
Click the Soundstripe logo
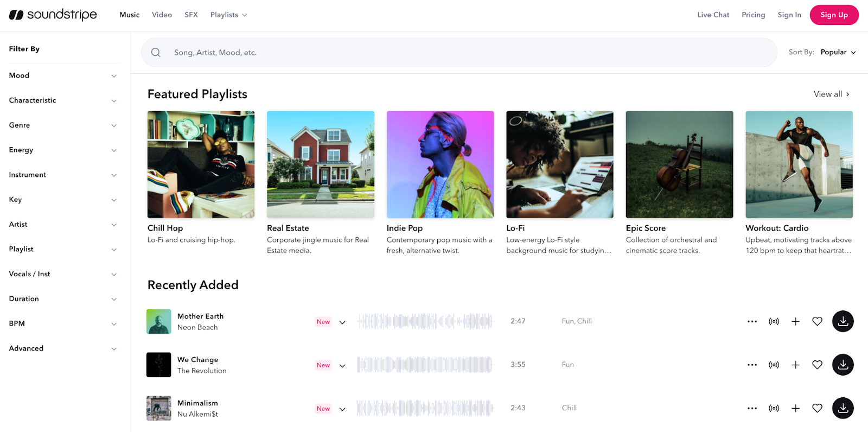point(53,15)
